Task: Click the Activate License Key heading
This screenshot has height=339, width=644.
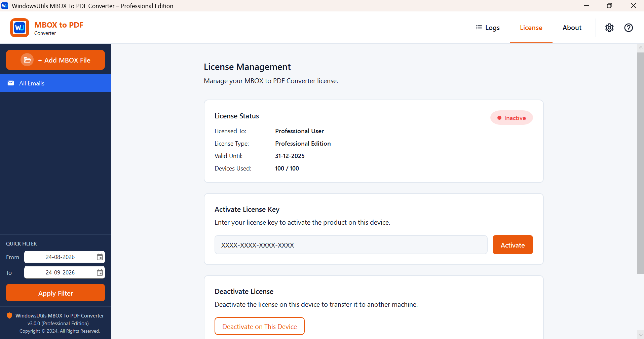Action: (247, 210)
